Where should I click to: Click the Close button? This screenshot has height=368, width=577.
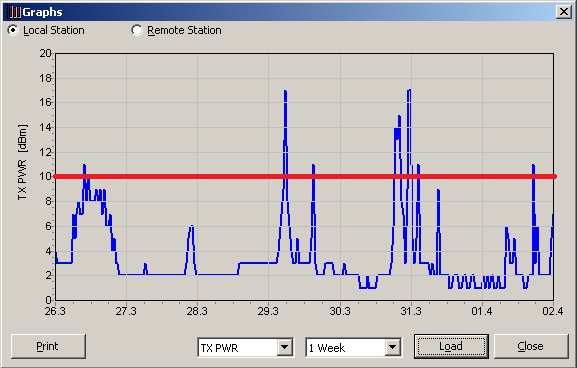point(531,346)
